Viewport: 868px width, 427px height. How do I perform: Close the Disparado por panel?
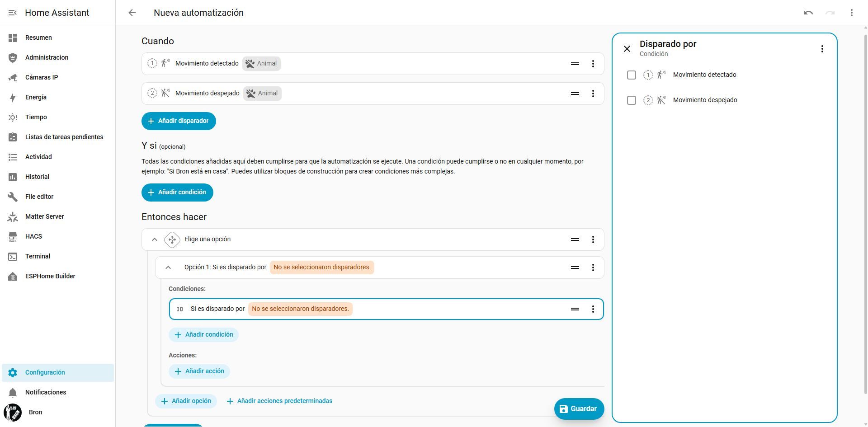[627, 49]
